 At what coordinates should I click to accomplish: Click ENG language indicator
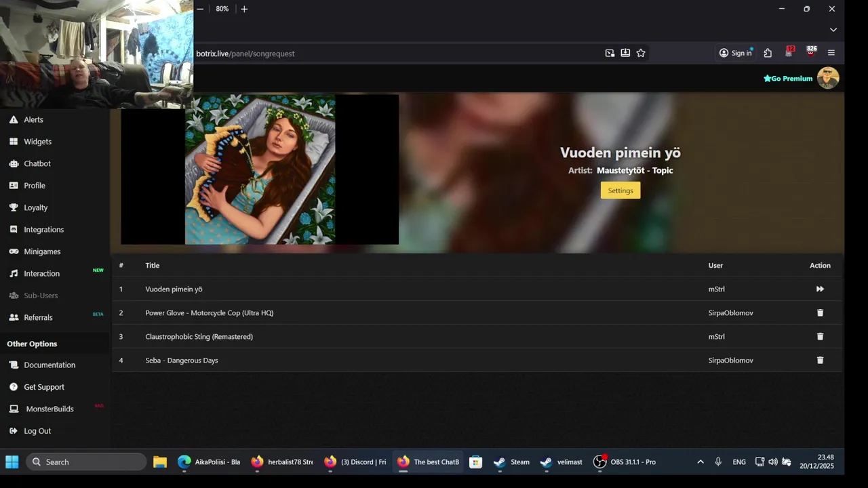click(x=739, y=462)
